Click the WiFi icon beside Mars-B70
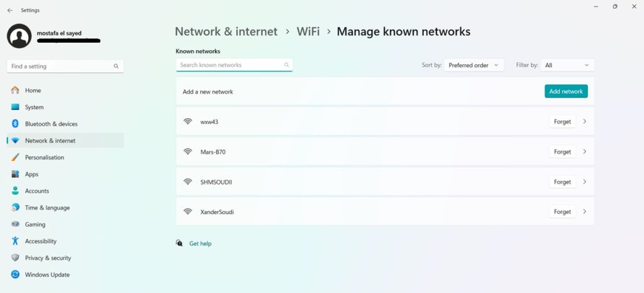Image resolution: width=644 pixels, height=293 pixels. (x=187, y=152)
